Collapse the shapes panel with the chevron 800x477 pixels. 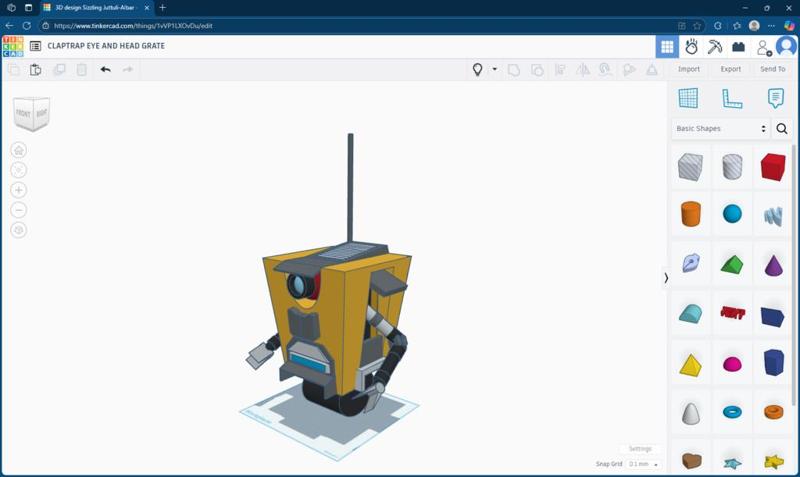666,278
